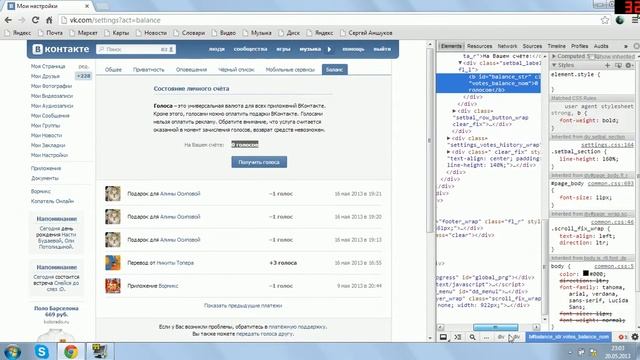Expand the clear_fix div node
This screenshot has height=360, width=640.
[x=448, y=152]
